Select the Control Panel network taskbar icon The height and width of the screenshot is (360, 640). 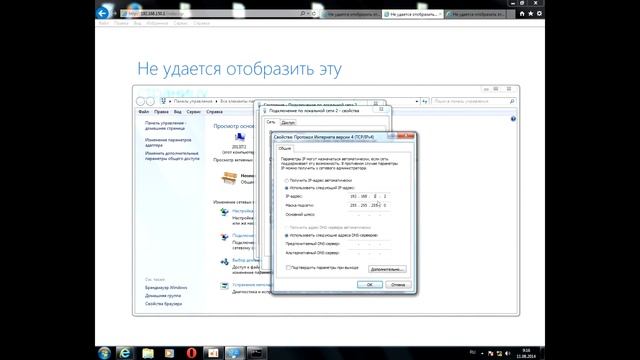234,353
